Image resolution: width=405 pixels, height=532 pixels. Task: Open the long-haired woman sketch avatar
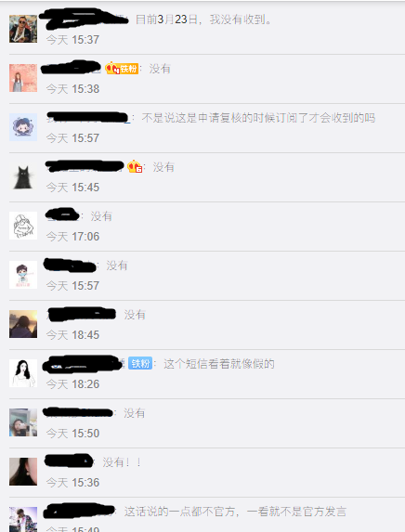23,373
